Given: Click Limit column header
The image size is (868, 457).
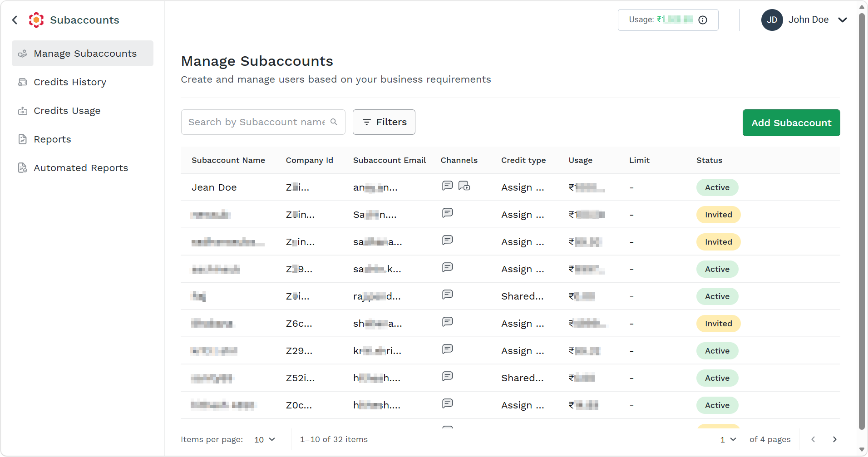Looking at the screenshot, I should [639, 160].
